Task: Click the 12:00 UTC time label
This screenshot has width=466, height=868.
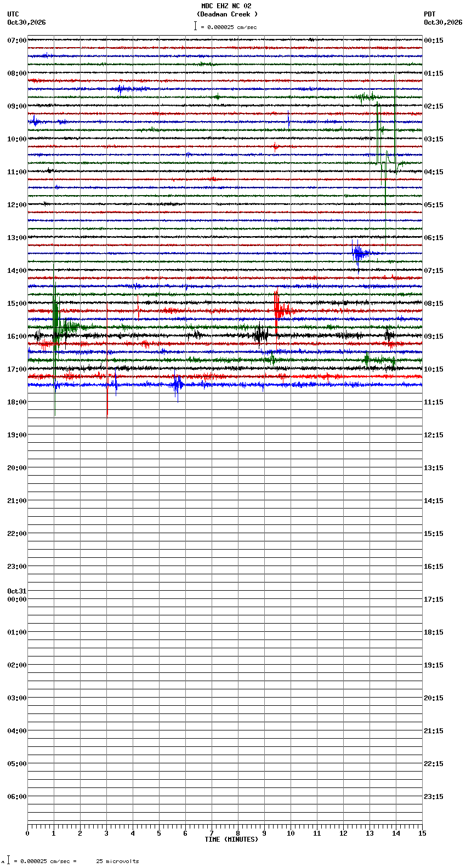Action: click(x=17, y=204)
